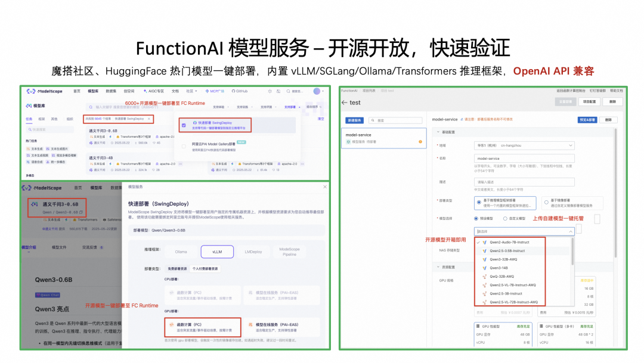Close the SwingDeploy panel with X icon

coord(325,187)
